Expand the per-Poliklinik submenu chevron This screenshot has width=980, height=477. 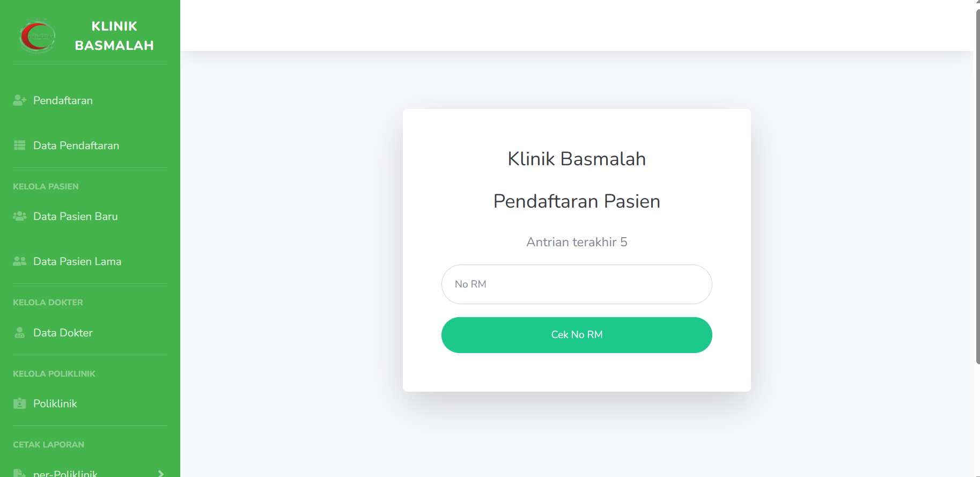tap(160, 473)
